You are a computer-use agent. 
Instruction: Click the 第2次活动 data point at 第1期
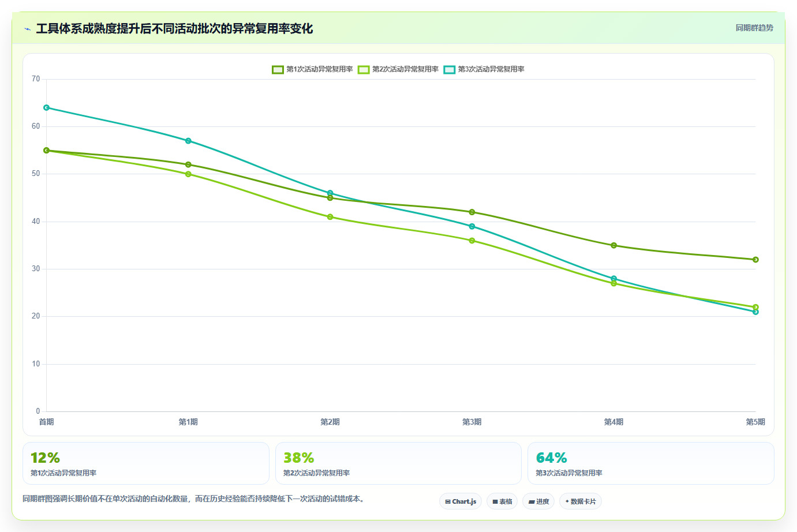(188, 174)
